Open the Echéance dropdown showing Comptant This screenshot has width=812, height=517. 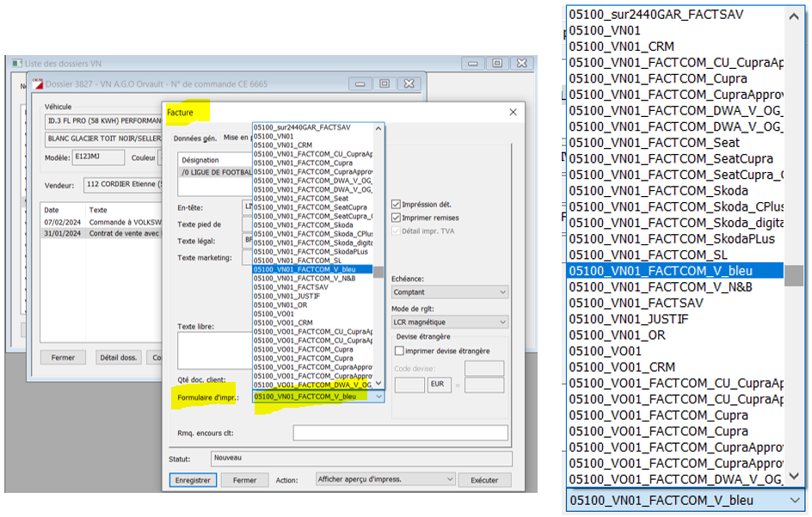(x=450, y=292)
